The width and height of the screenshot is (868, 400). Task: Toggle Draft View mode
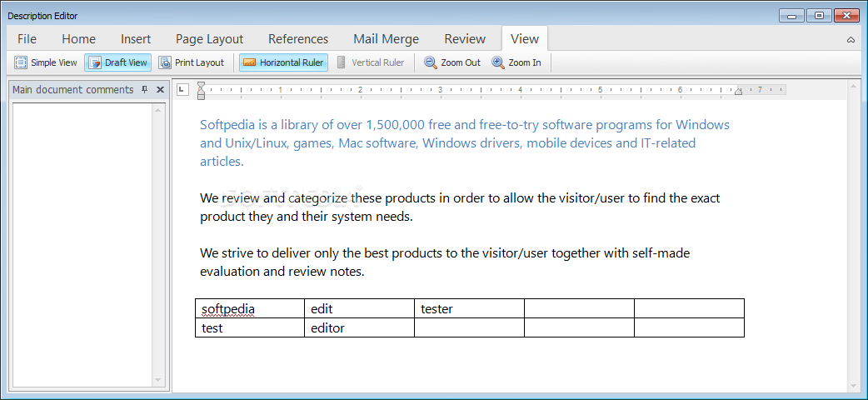[x=118, y=62]
